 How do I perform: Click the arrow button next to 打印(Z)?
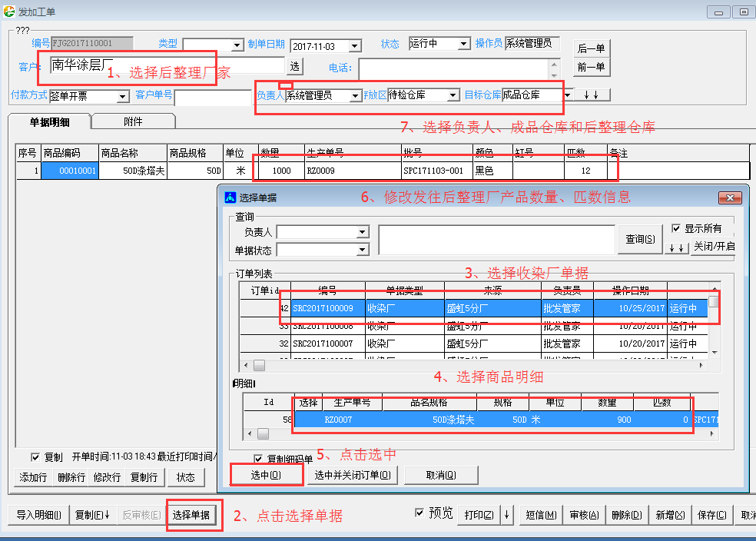[x=507, y=515]
